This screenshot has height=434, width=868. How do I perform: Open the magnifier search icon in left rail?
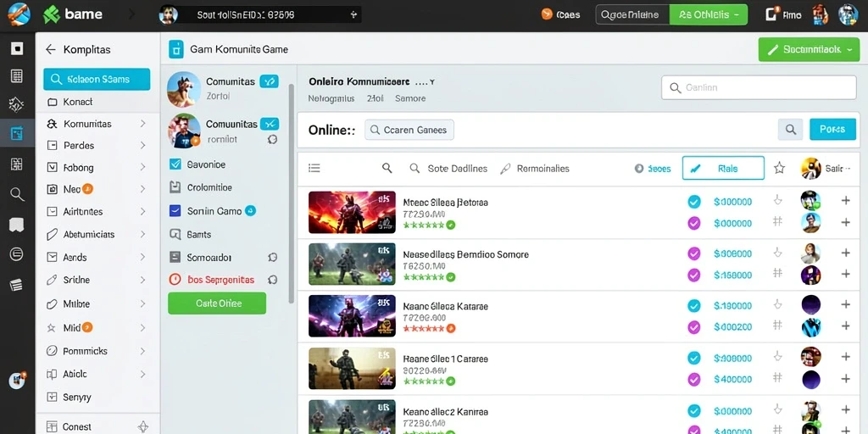pyautogui.click(x=17, y=194)
